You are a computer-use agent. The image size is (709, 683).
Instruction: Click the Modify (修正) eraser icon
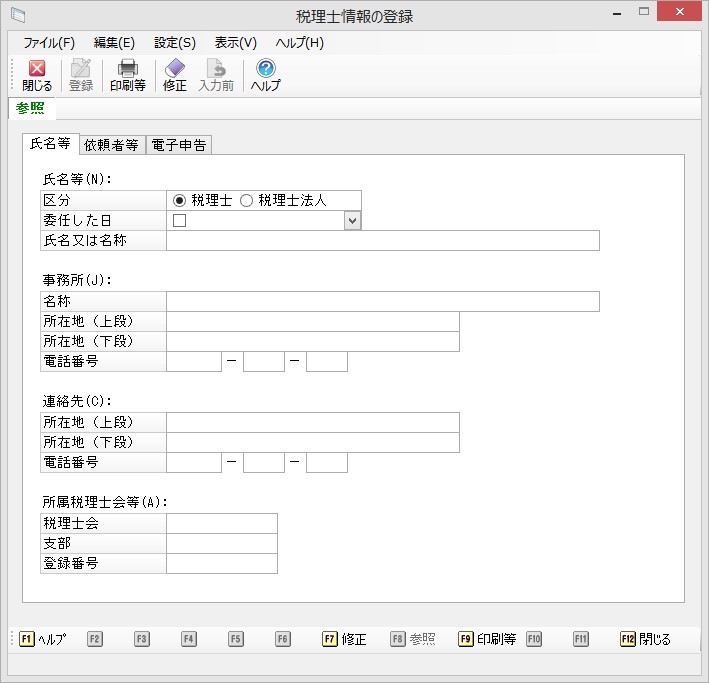[x=175, y=69]
